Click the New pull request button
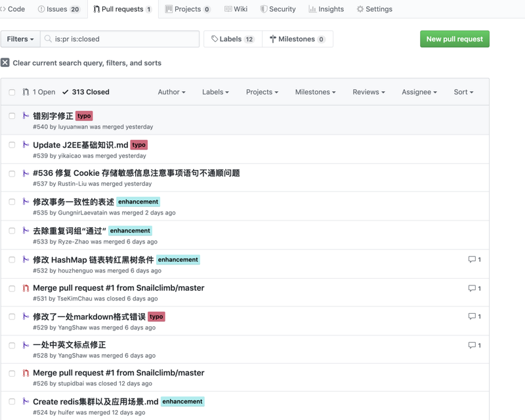This screenshot has height=420, width=525. click(x=454, y=39)
